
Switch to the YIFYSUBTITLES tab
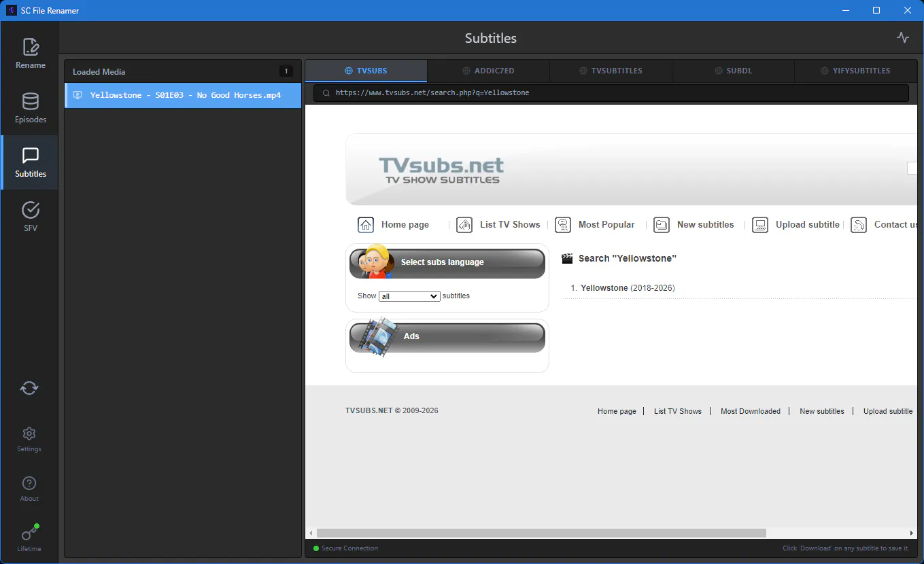coord(855,71)
